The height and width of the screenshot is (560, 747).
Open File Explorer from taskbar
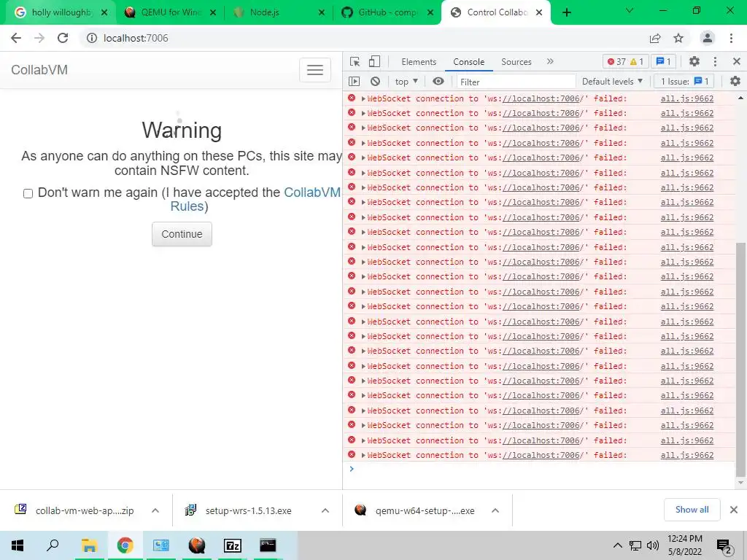point(89,545)
